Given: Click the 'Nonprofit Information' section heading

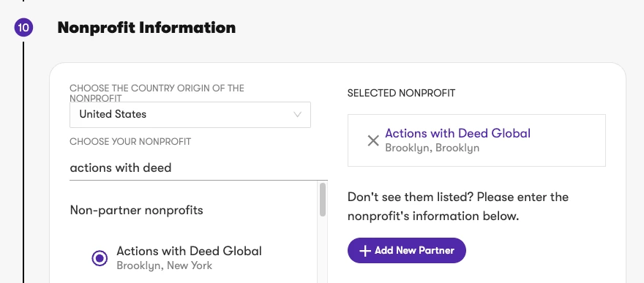Looking at the screenshot, I should [x=146, y=28].
